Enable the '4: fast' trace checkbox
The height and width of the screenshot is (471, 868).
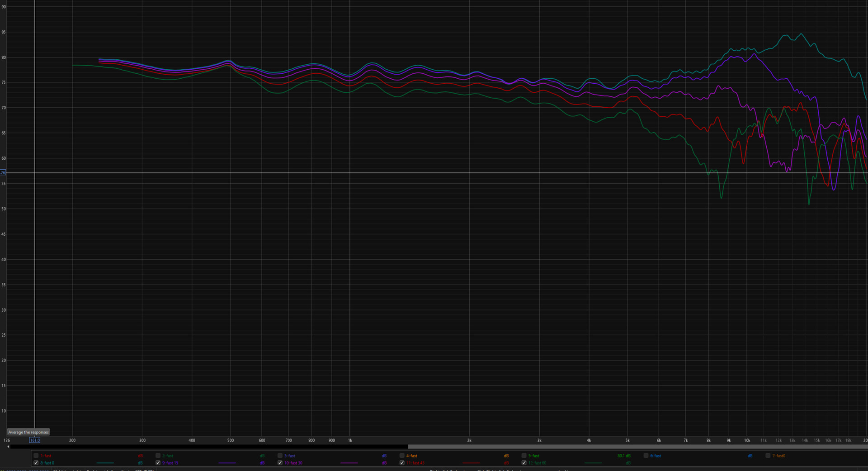pos(402,456)
